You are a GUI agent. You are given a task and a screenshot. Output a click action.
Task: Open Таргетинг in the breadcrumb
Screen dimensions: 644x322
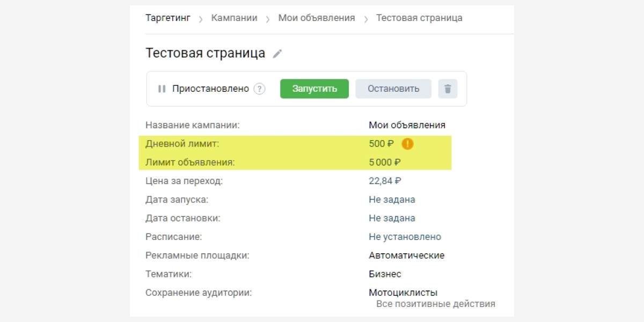click(x=168, y=18)
